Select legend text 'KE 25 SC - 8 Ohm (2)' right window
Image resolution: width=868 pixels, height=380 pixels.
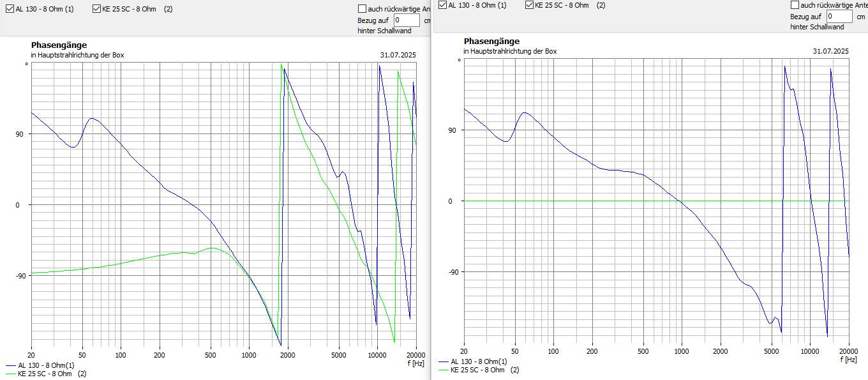[484, 370]
